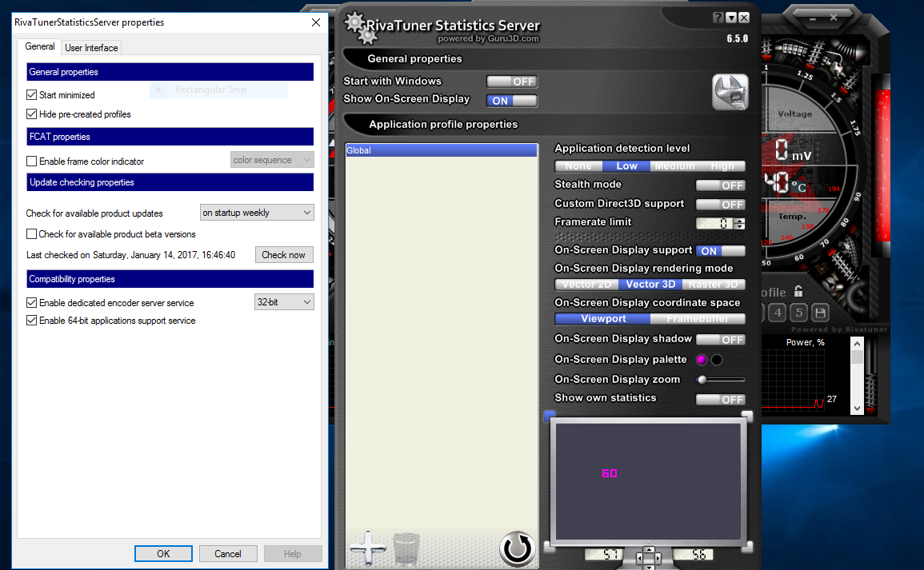924x570 pixels.
Task: Click the OSD vertical position value display
Action: [693, 554]
